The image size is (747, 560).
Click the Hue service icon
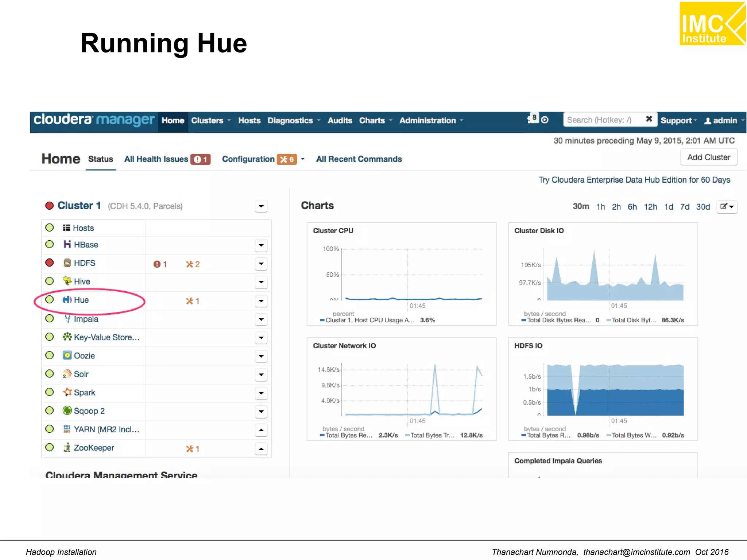point(67,300)
